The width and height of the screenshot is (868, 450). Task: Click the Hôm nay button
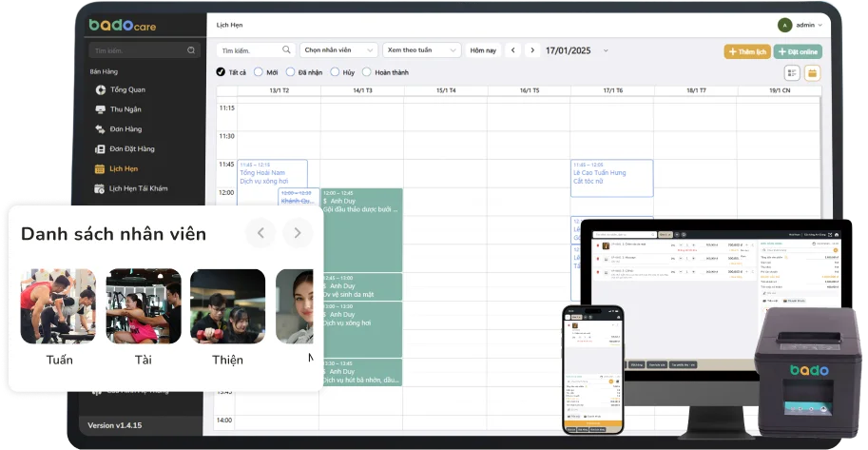pyautogui.click(x=483, y=50)
